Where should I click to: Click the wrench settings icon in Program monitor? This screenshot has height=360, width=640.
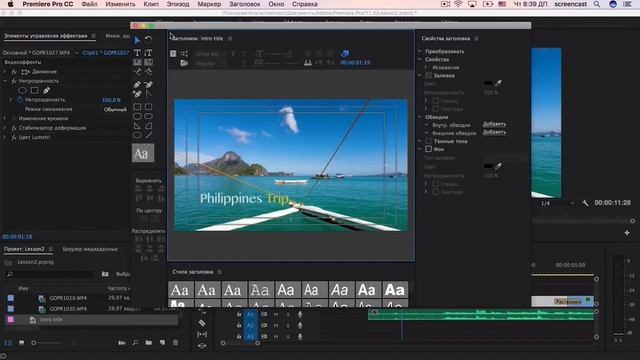click(x=585, y=203)
